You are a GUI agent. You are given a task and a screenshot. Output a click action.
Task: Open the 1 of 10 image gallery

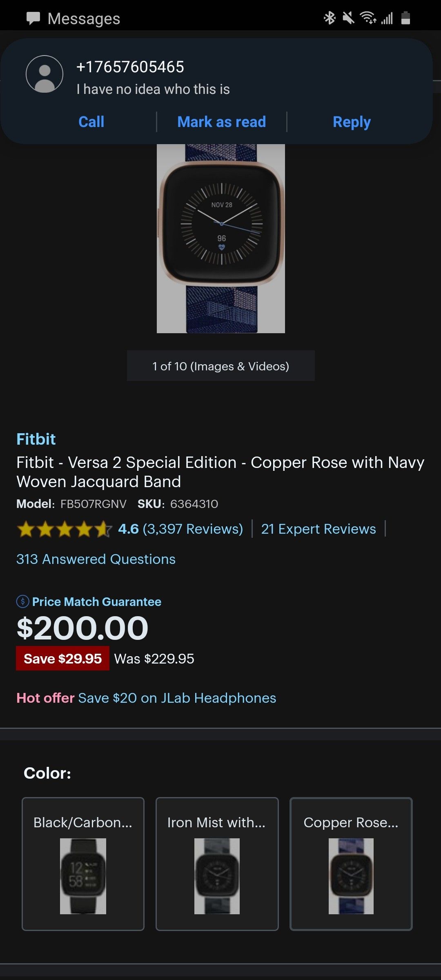(x=220, y=366)
